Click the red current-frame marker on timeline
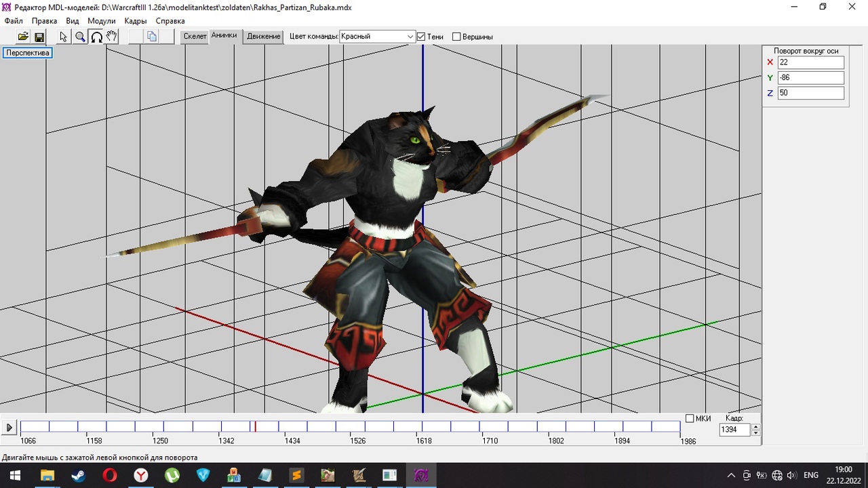Screen dimensions: 868x488 (255, 426)
